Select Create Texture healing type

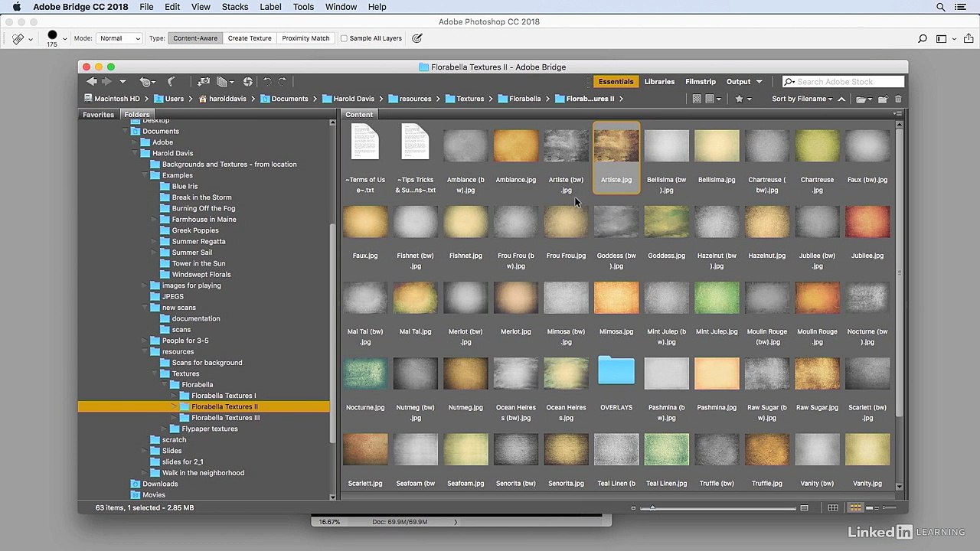(x=250, y=38)
